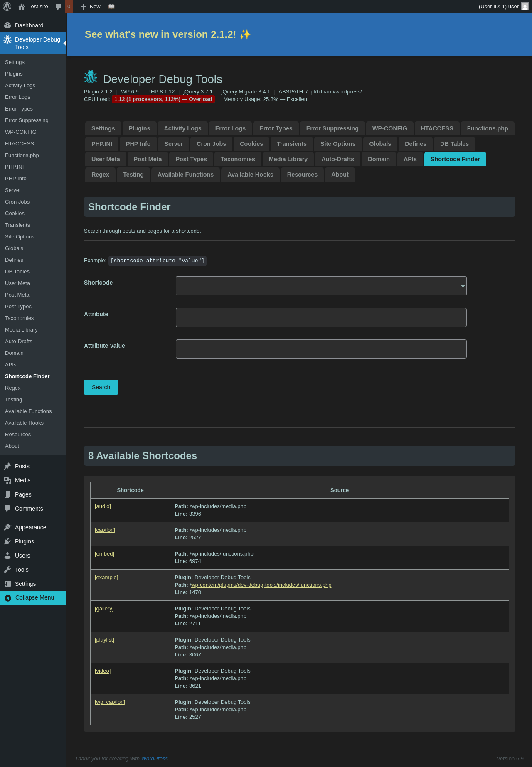This screenshot has height=767, width=532.
Task: Open the New content menu in admin bar
Action: coord(91,7)
